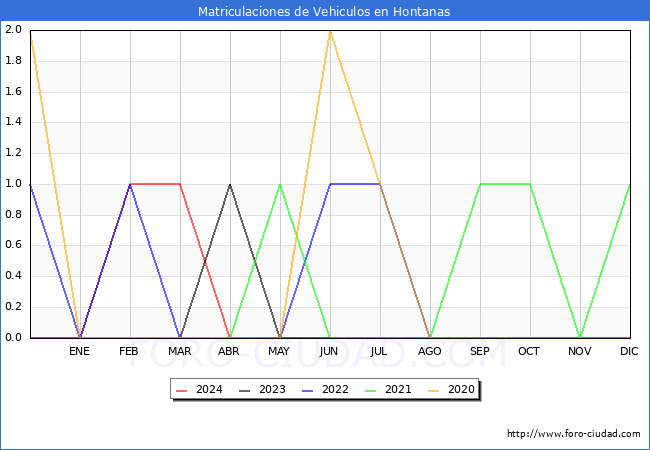Click the 1.4 y-axis value
Viewport: 650px width, 450px height.
13,122
